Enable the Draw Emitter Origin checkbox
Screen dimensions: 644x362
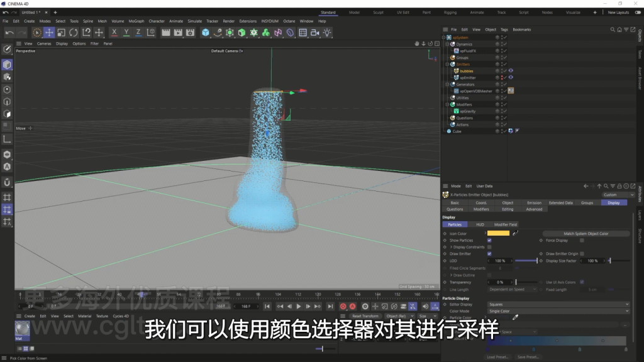tap(582, 254)
